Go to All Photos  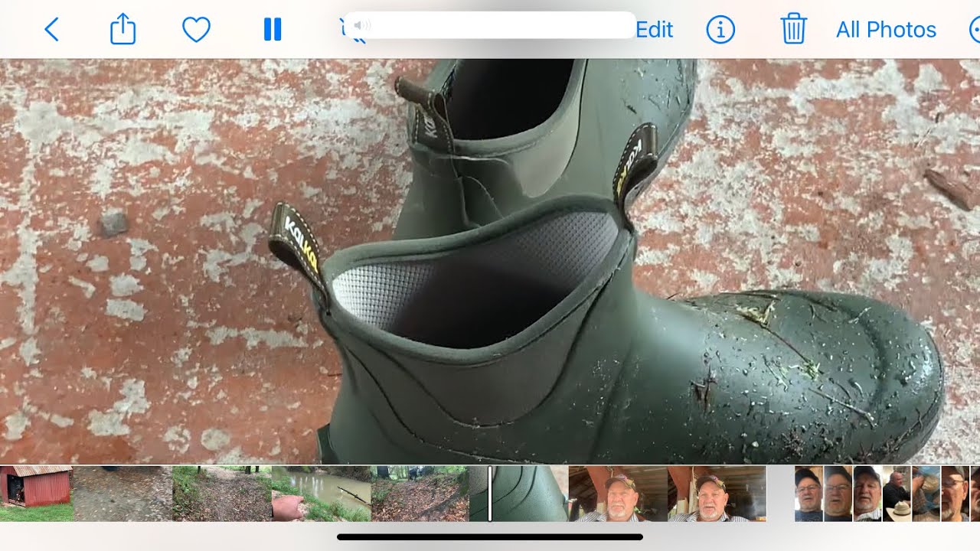[x=886, y=30]
